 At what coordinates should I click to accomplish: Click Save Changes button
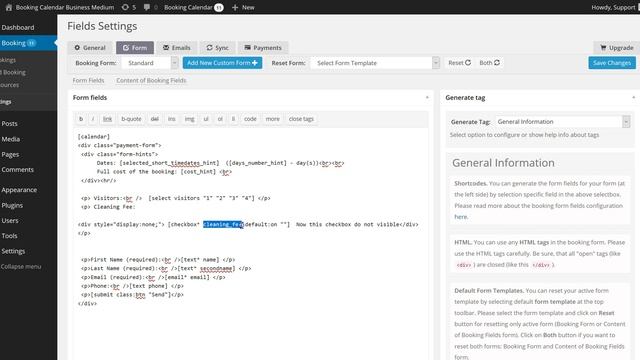click(x=612, y=63)
